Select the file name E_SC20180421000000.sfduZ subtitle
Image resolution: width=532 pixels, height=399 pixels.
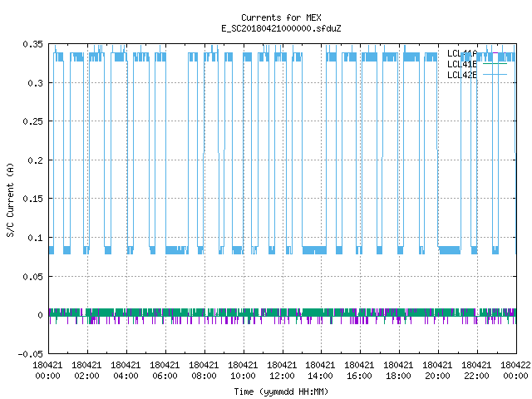pyautogui.click(x=281, y=28)
